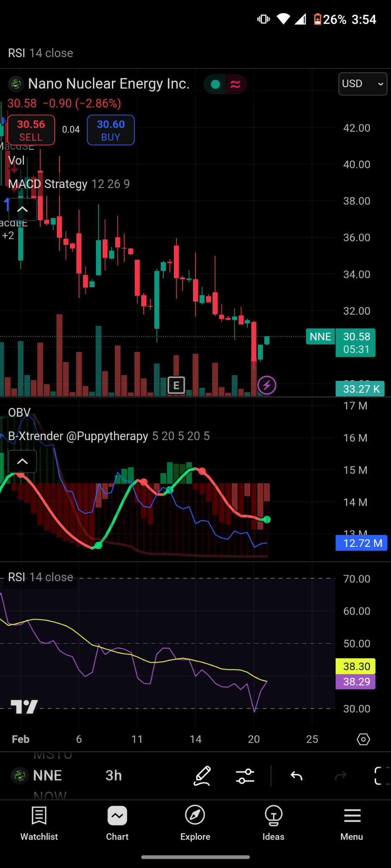Tap the 12.72 M OBV value label
Image resolution: width=391 pixels, height=868 pixels.
[x=361, y=543]
